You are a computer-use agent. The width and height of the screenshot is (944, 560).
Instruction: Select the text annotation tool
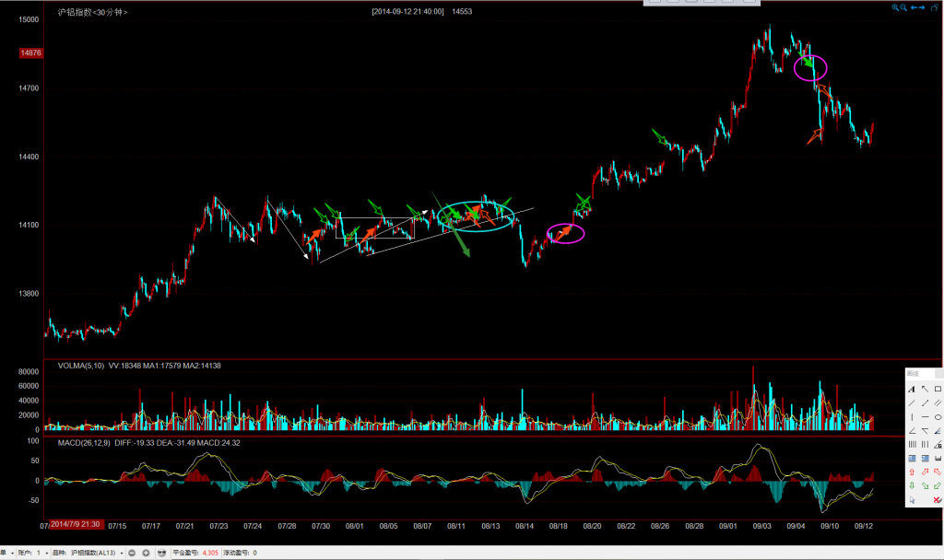coord(911,389)
